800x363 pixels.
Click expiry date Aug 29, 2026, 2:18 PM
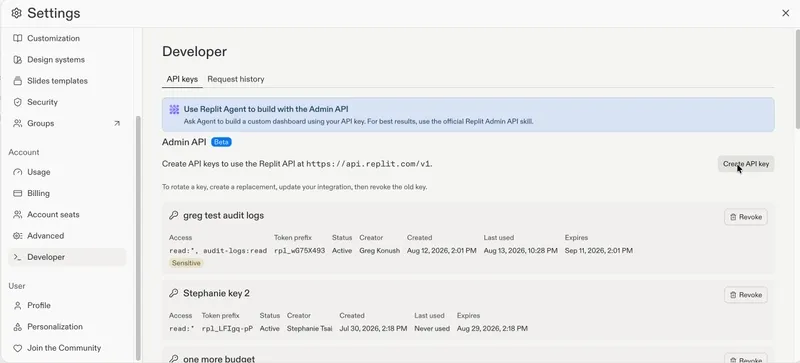tap(492, 329)
